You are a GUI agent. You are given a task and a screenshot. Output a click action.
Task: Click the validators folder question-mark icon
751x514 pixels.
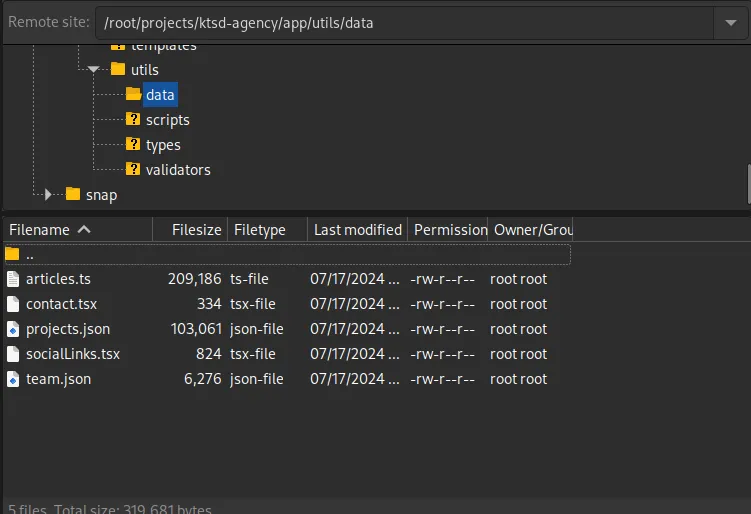133,170
